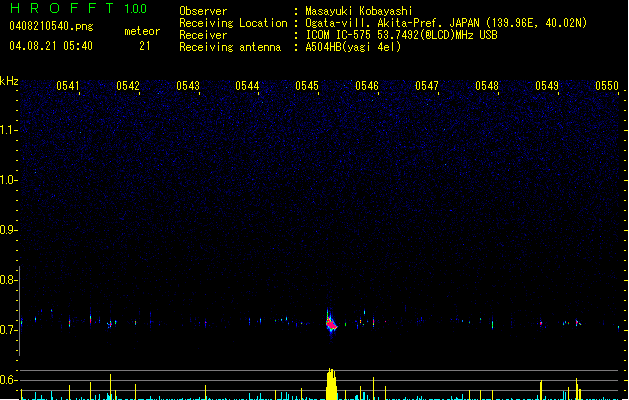Click the 0544 time marker
The height and width of the screenshot is (400, 629).
(247, 86)
